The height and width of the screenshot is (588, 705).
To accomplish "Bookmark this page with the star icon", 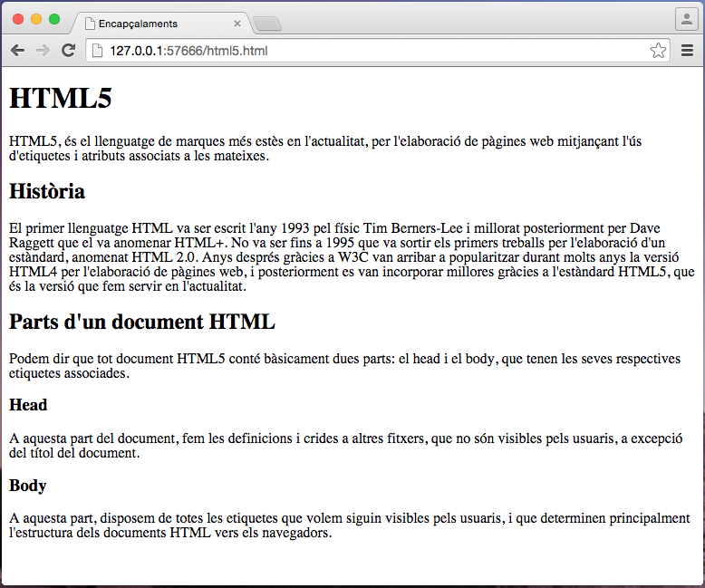I will (658, 51).
